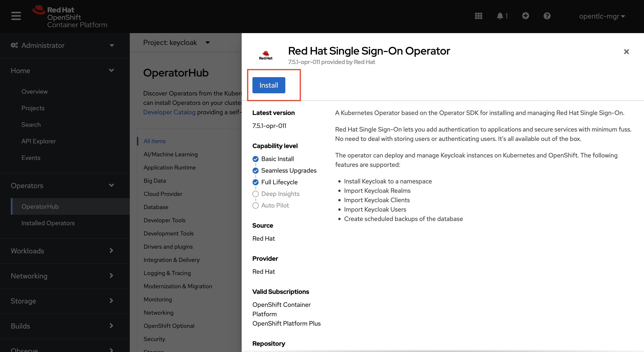The width and height of the screenshot is (644, 352).
Task: Open the Administrator perspective switcher
Action: pyautogui.click(x=65, y=45)
